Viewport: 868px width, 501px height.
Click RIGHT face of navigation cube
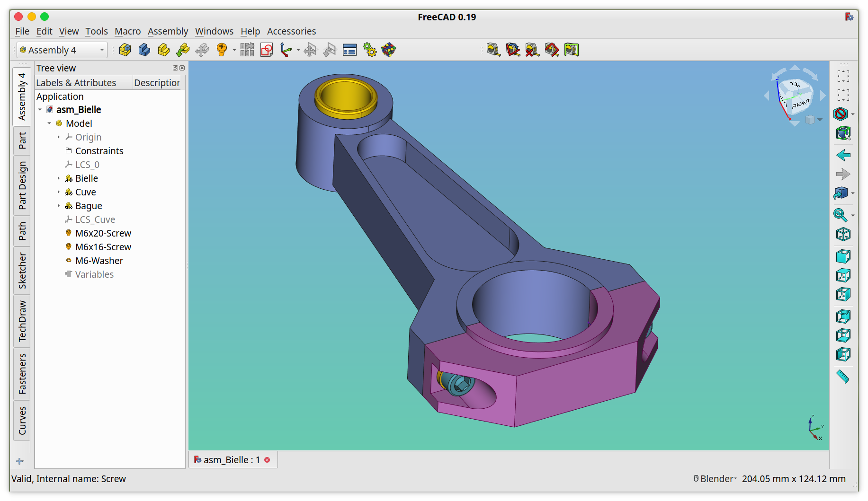801,104
